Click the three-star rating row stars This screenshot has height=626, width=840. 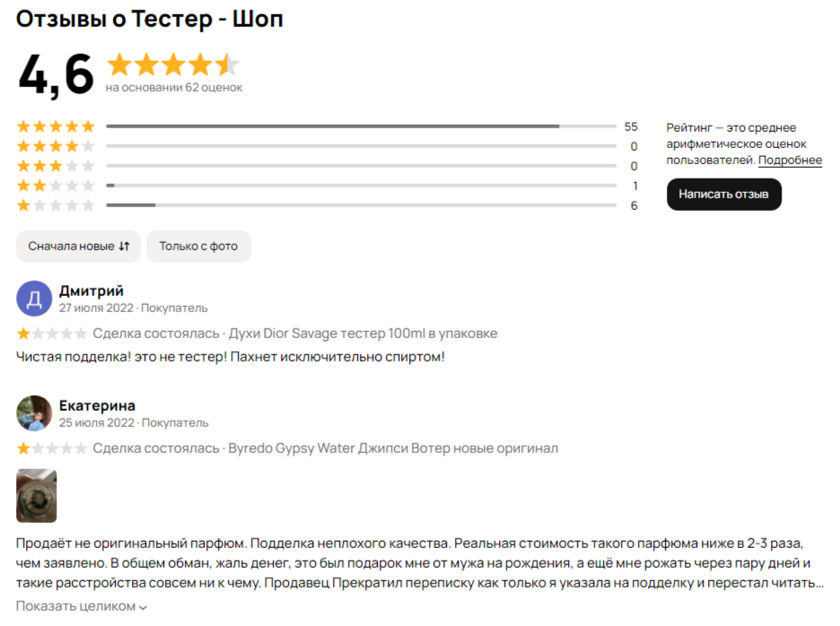point(56,166)
